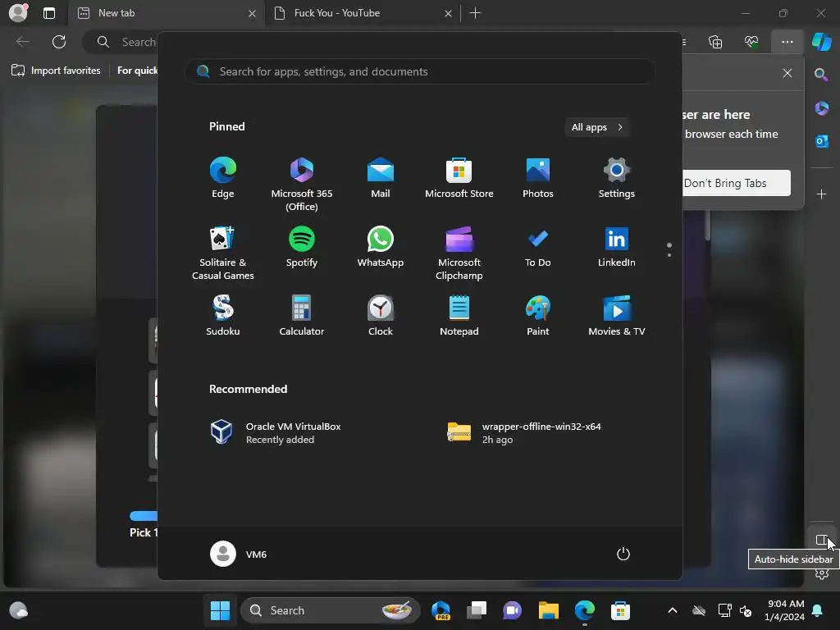Expand the All apps list
840x630 pixels.
597,127
